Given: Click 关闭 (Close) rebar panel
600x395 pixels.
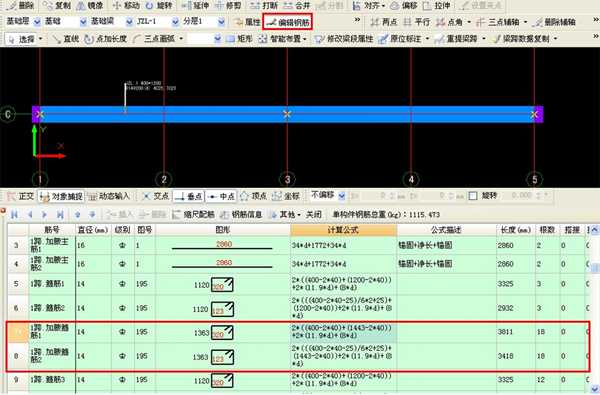Looking at the screenshot, I should tap(314, 214).
